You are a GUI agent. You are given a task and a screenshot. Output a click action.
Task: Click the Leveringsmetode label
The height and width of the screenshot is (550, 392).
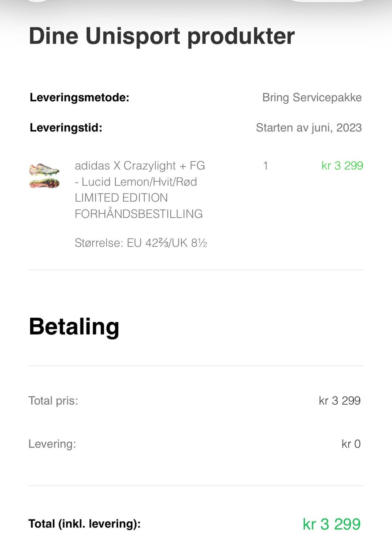click(79, 98)
